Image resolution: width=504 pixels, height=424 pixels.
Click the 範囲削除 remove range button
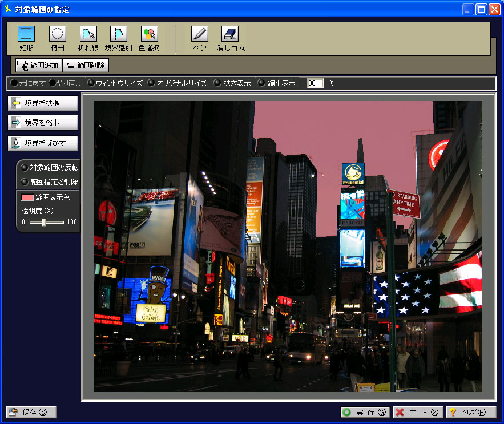(85, 65)
